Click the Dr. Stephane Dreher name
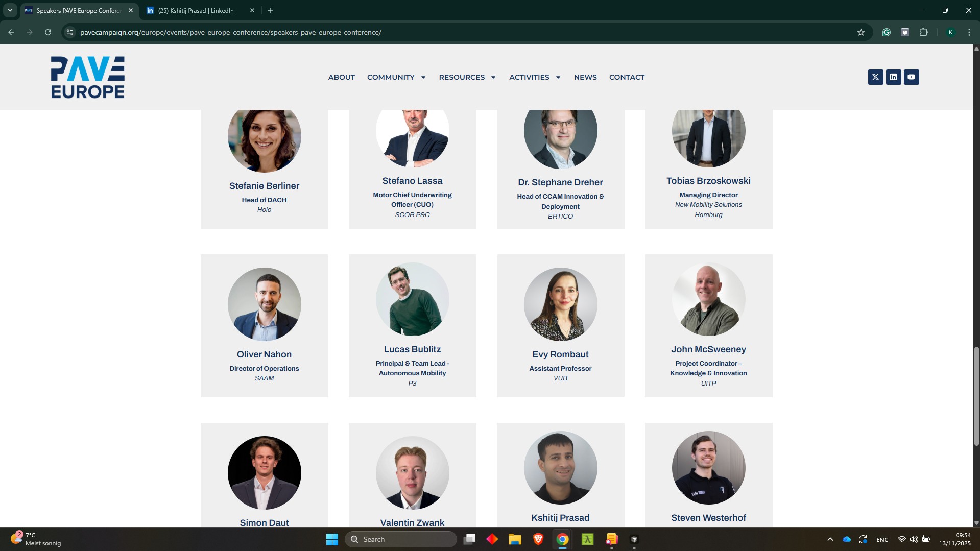This screenshot has height=551, width=980. click(560, 182)
